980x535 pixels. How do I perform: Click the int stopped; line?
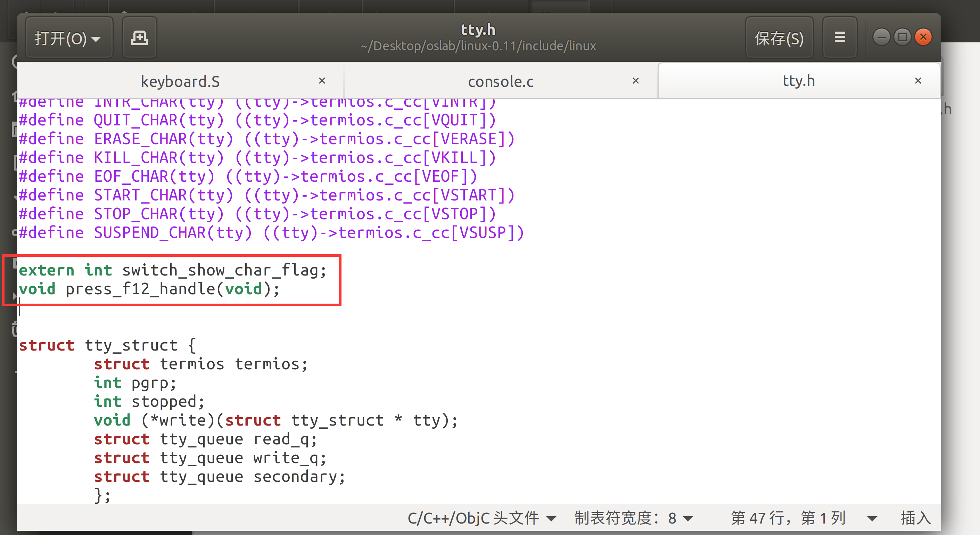coord(149,402)
